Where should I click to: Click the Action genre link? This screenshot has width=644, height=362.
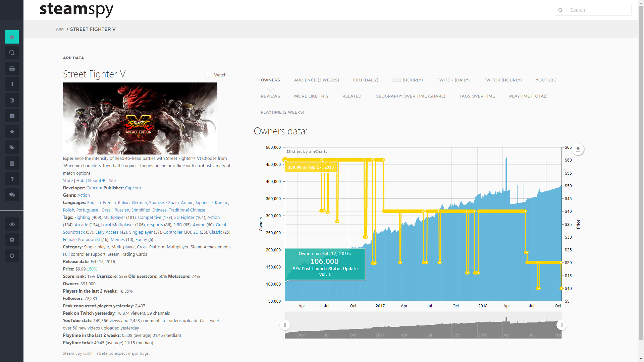tap(84, 195)
